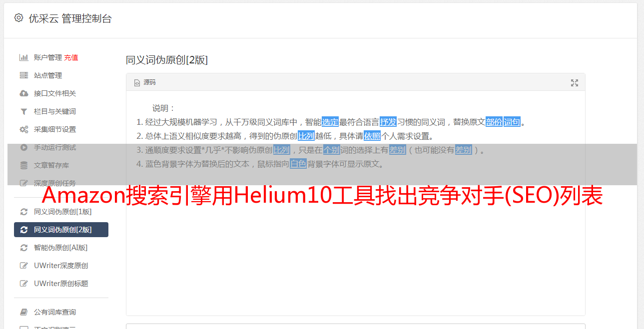Click the refresh icon beside 同义词伪原创[1版]
644x329 pixels.
(x=23, y=212)
